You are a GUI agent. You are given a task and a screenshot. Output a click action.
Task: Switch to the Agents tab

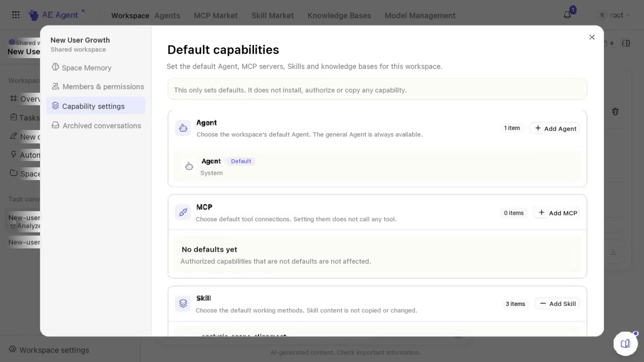(x=167, y=16)
